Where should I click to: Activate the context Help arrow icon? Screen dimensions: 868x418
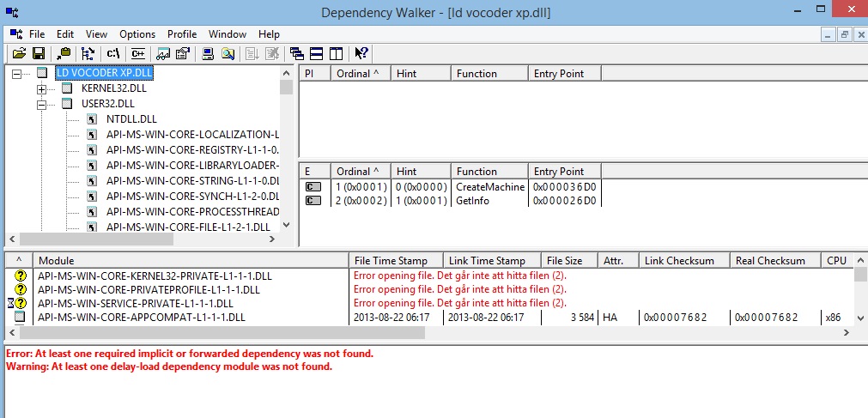[361, 53]
